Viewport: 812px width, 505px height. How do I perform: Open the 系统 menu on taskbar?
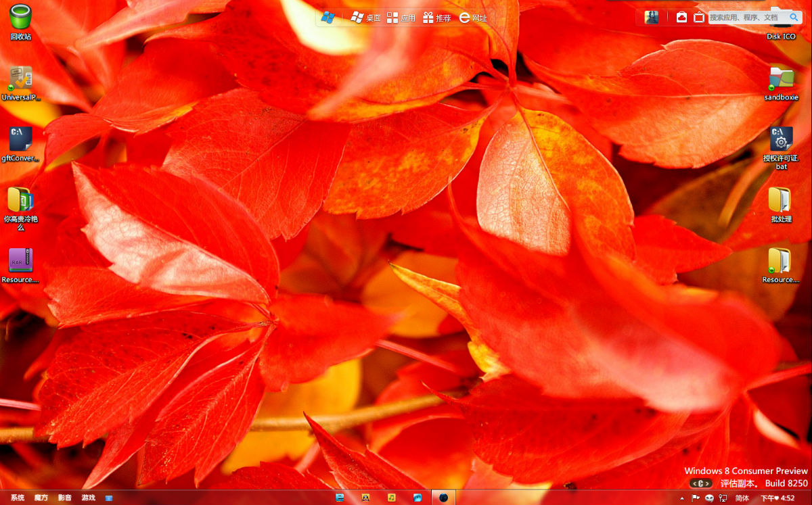click(x=18, y=498)
